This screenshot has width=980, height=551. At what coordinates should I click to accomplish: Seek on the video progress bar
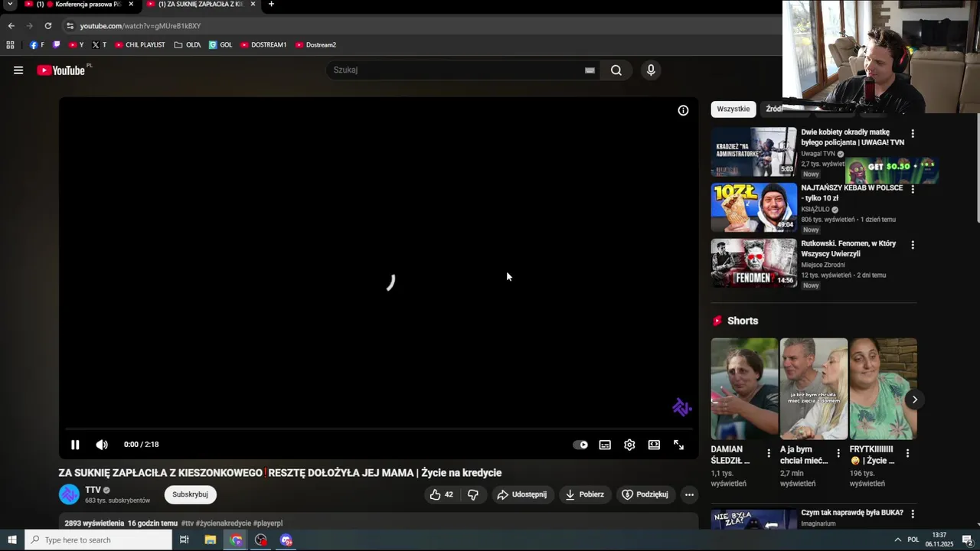379,429
